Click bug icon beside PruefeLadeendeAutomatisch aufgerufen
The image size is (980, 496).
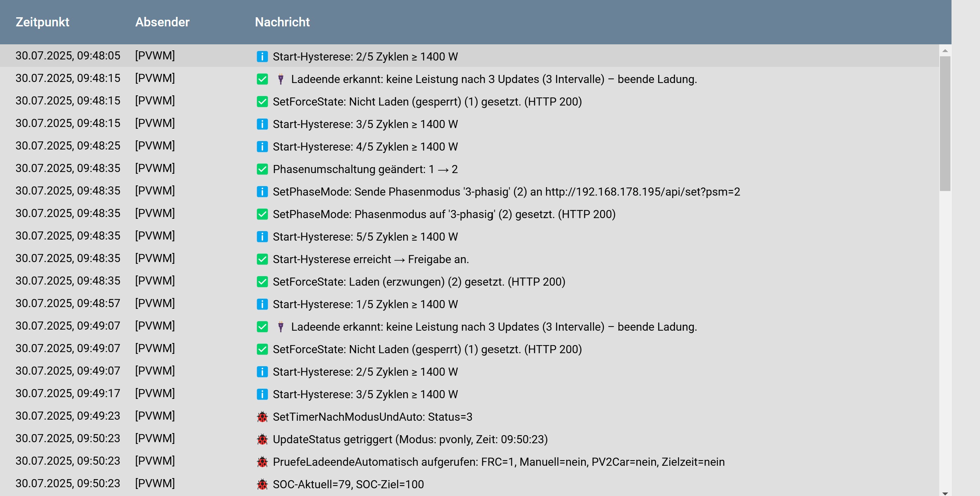[262, 462]
